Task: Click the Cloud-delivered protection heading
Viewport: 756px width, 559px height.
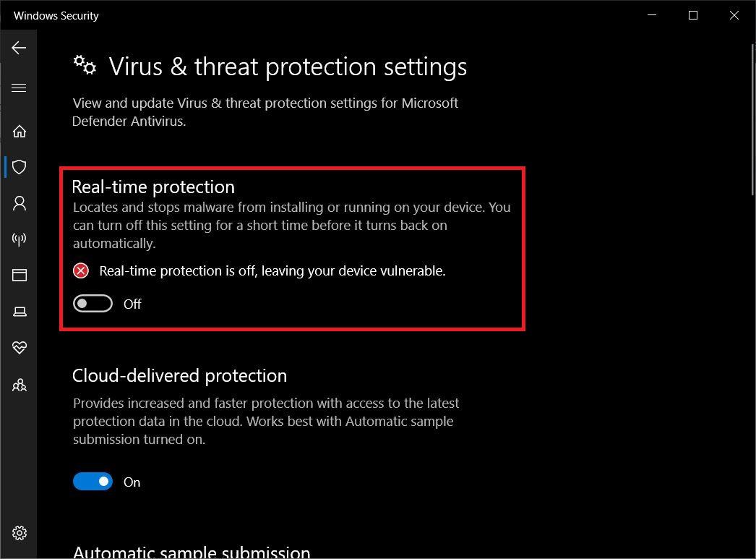Action: coord(179,375)
